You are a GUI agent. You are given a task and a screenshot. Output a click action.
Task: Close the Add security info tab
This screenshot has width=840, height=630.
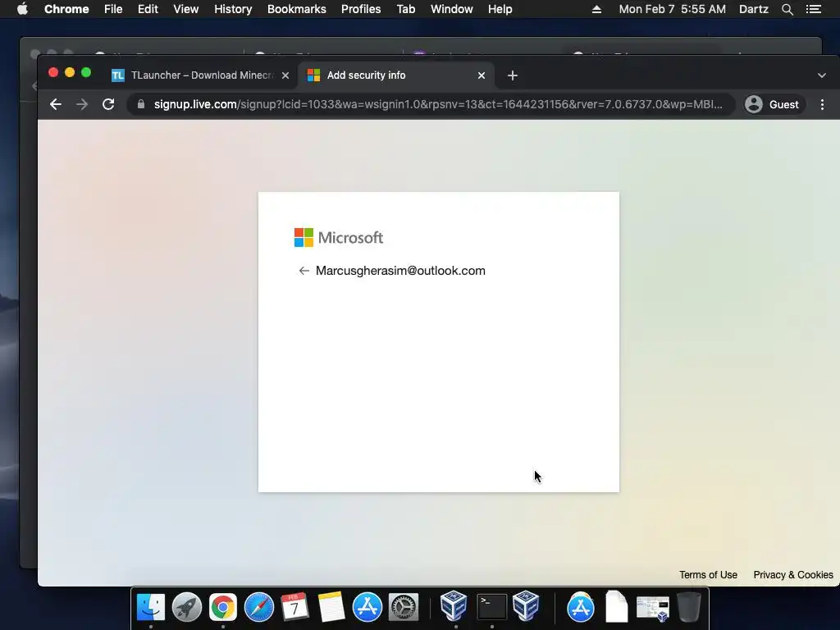482,75
